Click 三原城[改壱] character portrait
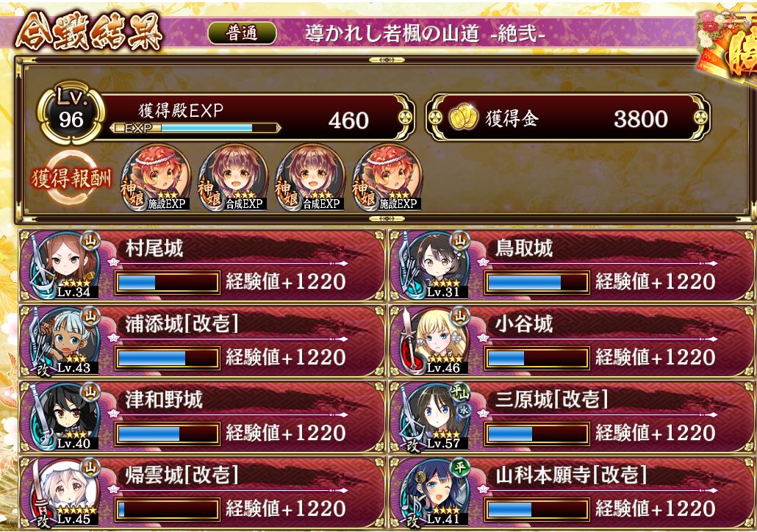 (x=434, y=417)
